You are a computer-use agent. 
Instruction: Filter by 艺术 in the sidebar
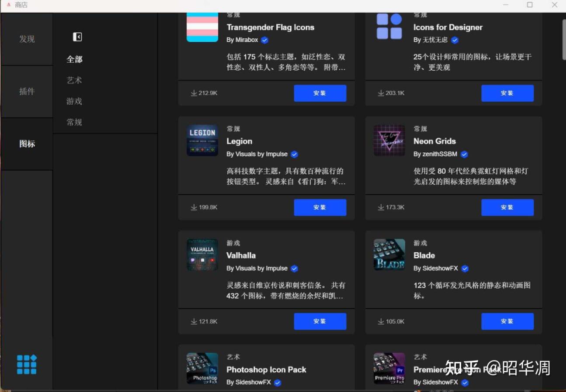pyautogui.click(x=74, y=80)
